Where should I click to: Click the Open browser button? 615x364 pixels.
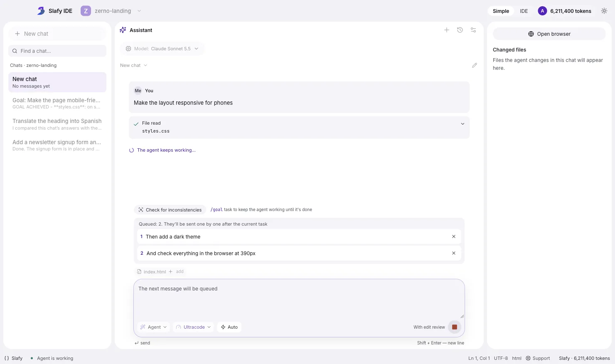click(549, 34)
